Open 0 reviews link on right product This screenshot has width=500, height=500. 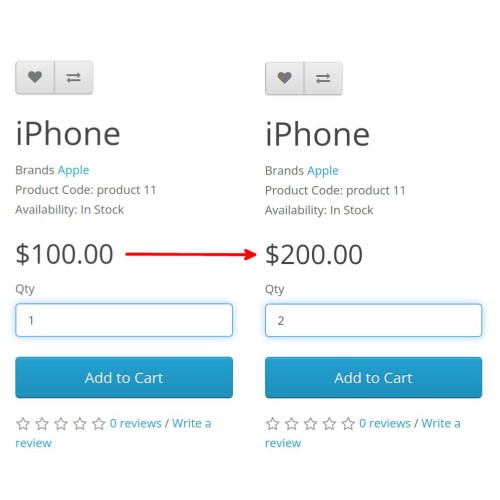(x=385, y=423)
